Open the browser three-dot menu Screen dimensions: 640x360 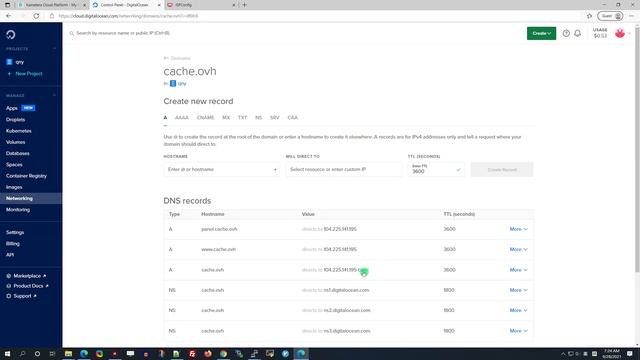point(631,16)
